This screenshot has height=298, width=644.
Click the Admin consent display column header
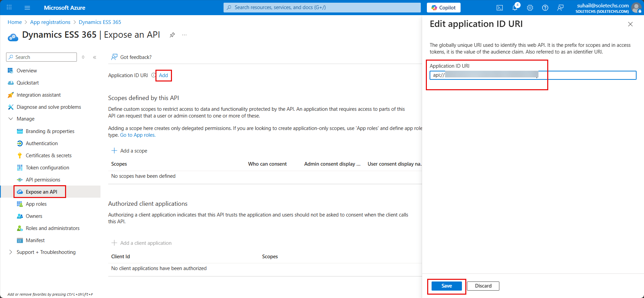pos(332,164)
